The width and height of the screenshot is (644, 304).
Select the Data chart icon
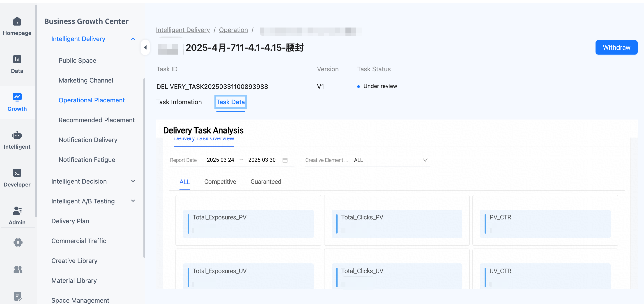point(17,59)
